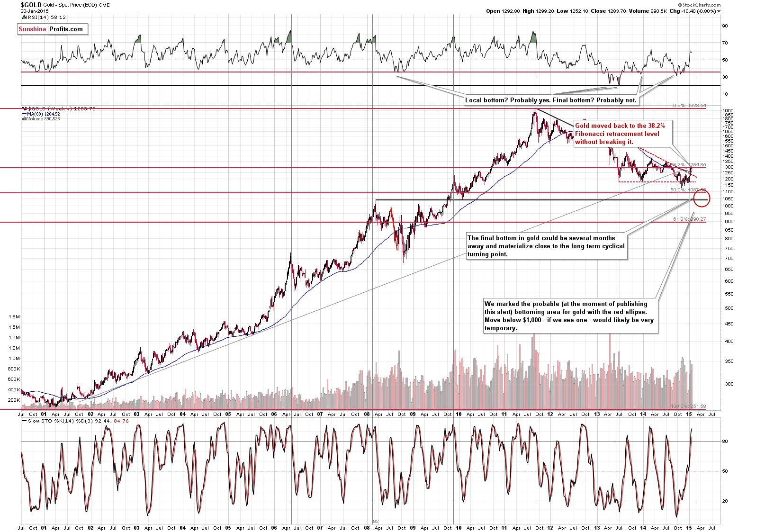Click the $GOLD ticker symbol title
The image size is (765, 532).
31,5
